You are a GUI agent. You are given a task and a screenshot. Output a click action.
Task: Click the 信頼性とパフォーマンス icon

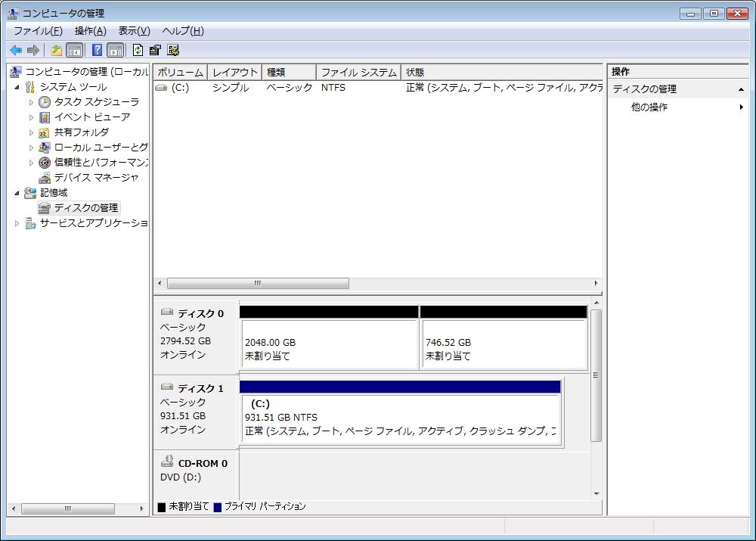click(45, 163)
